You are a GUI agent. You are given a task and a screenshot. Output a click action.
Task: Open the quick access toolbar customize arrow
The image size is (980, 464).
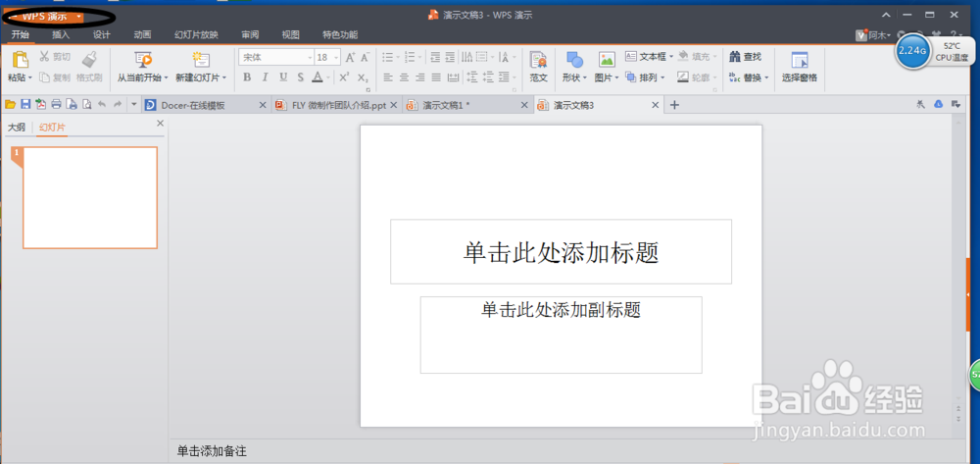pos(133,104)
